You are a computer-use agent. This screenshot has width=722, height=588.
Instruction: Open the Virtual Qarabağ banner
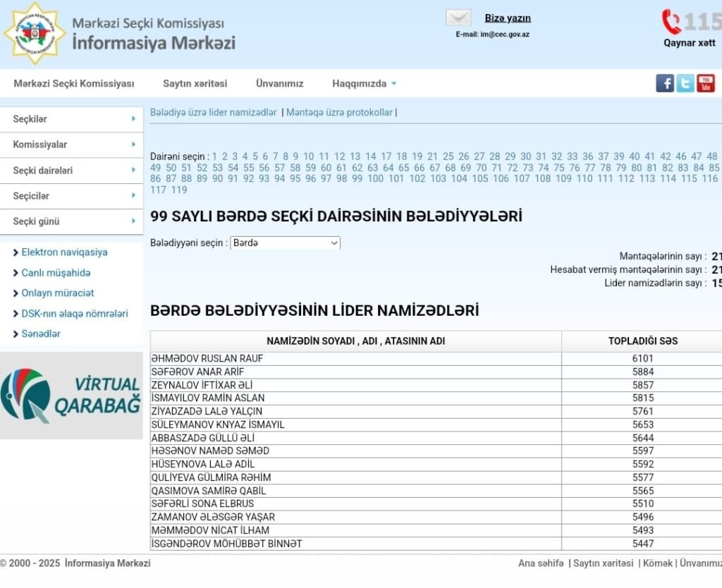click(71, 396)
